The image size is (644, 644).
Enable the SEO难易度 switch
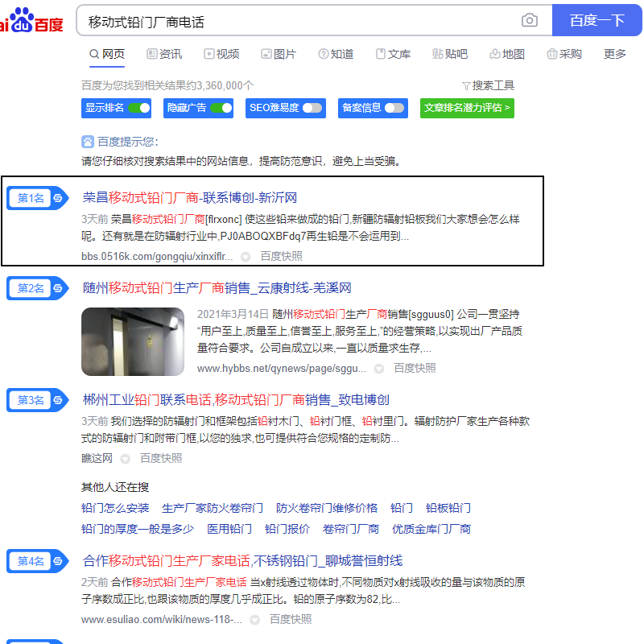[x=312, y=108]
